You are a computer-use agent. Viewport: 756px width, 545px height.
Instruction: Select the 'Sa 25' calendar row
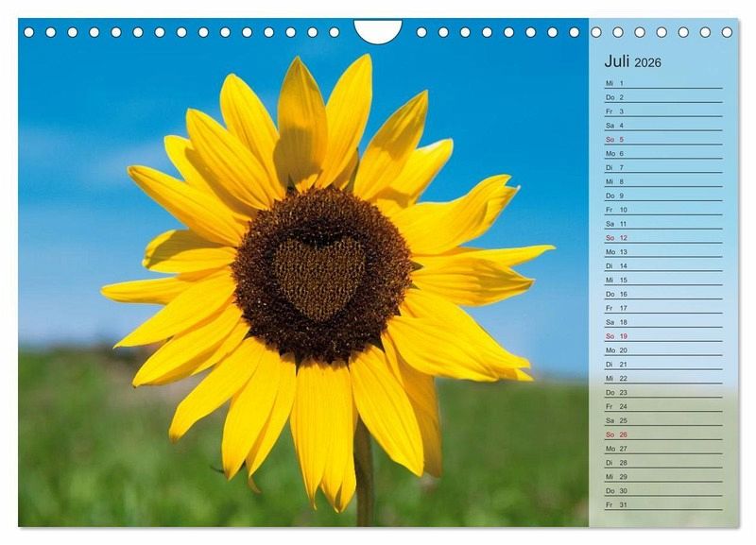(663, 420)
